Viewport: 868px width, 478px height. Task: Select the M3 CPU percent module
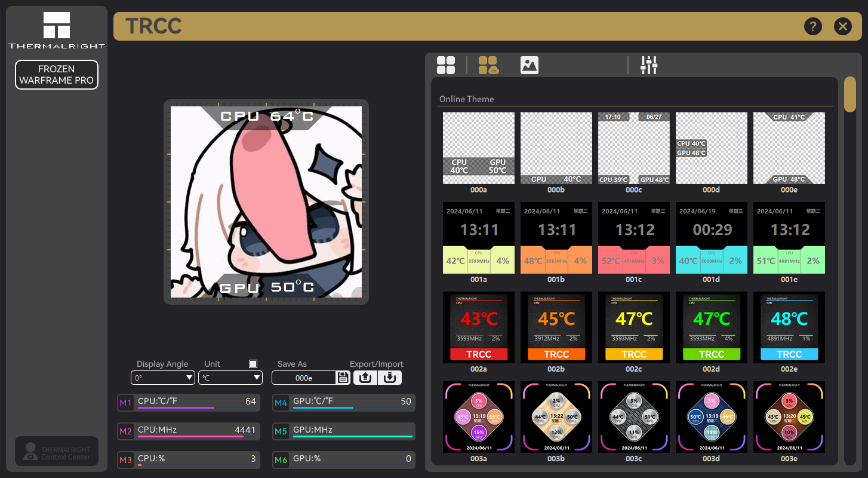click(125, 460)
